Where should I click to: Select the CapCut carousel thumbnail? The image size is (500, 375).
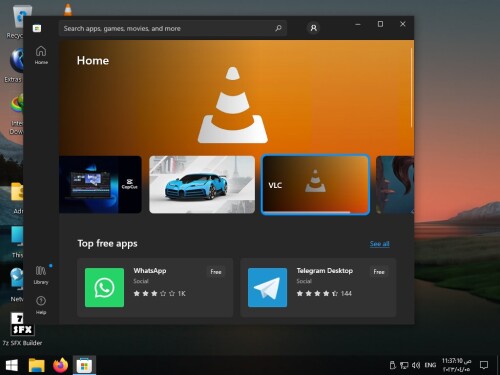(100, 184)
